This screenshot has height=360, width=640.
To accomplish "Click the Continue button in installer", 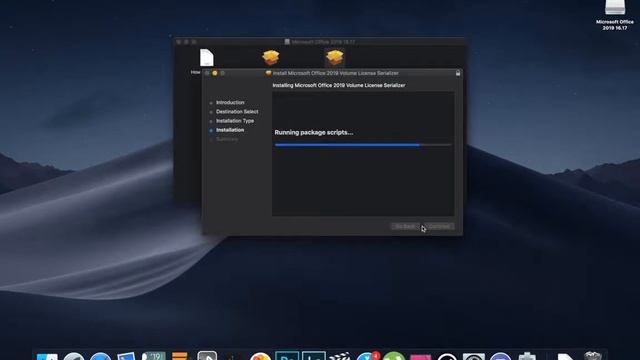I will coord(439,226).
